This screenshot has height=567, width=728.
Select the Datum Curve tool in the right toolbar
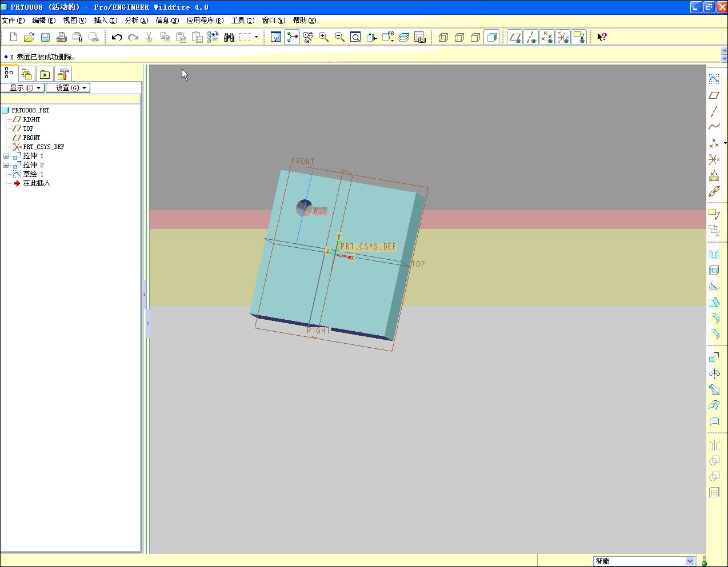[714, 127]
